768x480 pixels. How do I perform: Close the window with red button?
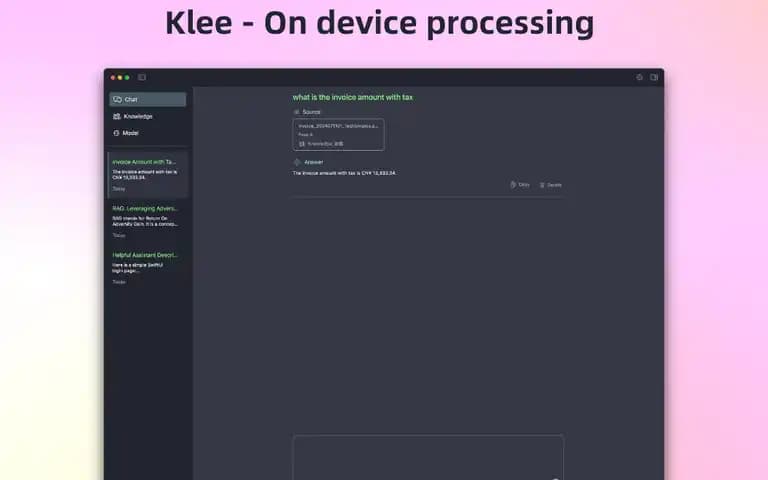(113, 78)
